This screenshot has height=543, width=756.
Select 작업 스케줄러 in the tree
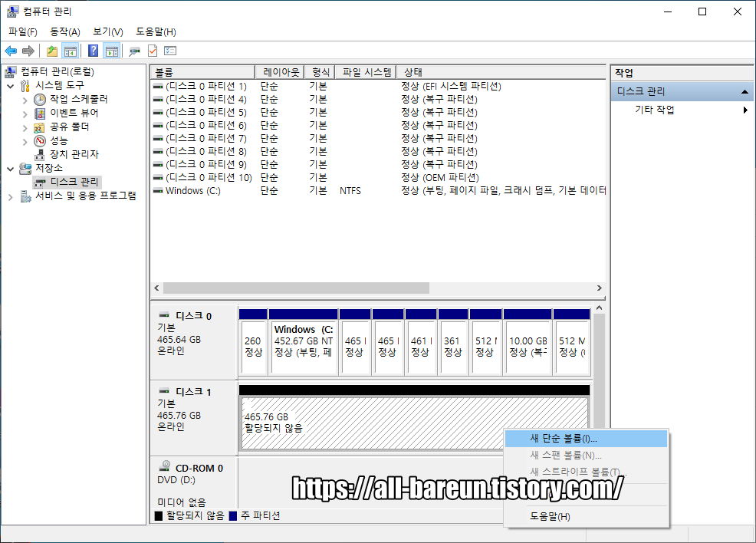(x=78, y=99)
